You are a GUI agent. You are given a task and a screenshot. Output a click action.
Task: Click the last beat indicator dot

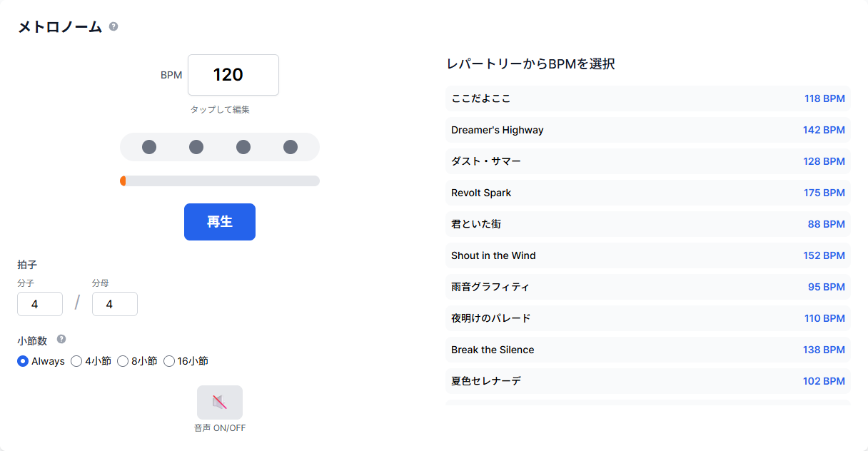291,147
